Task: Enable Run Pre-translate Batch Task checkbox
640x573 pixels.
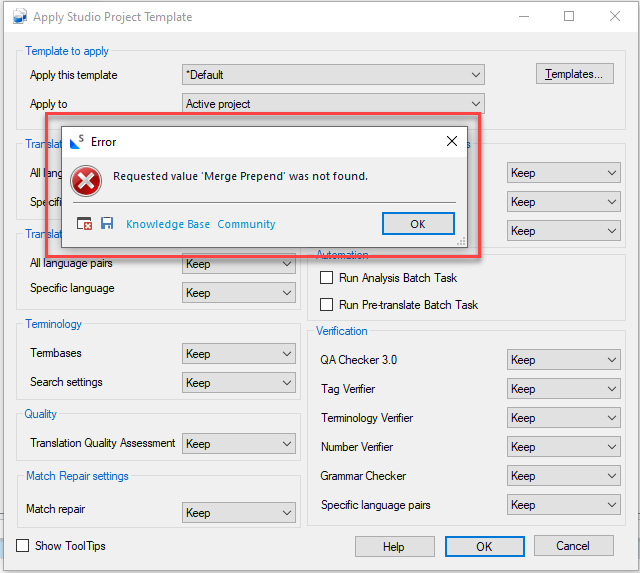Action: pyautogui.click(x=327, y=304)
